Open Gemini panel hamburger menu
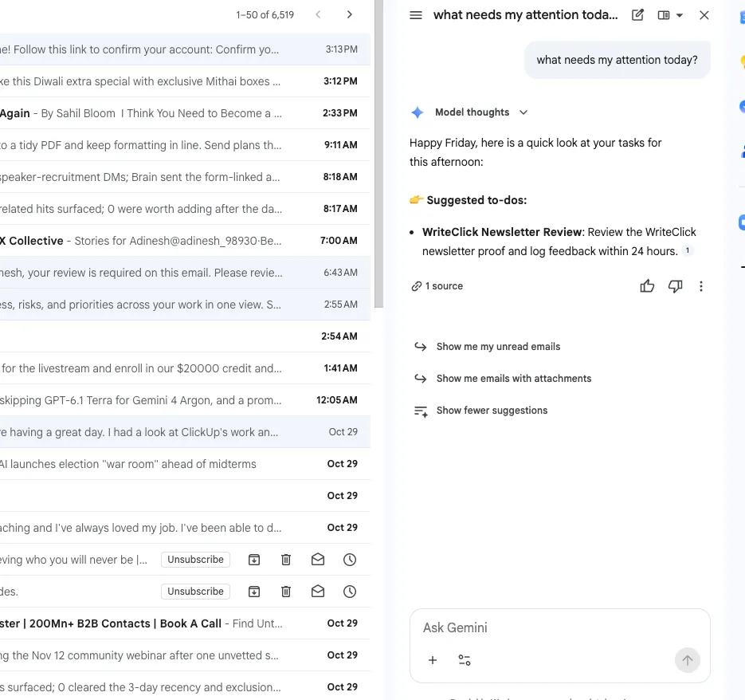 [416, 15]
